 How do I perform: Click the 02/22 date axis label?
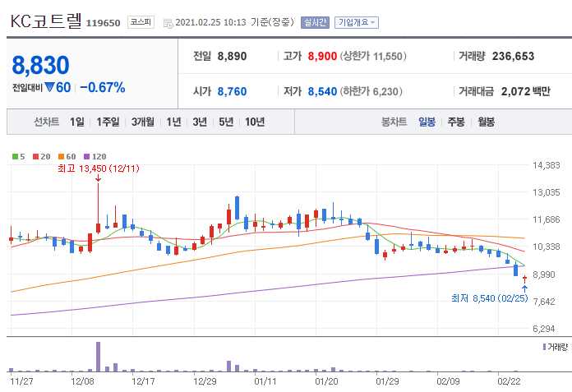pos(509,382)
